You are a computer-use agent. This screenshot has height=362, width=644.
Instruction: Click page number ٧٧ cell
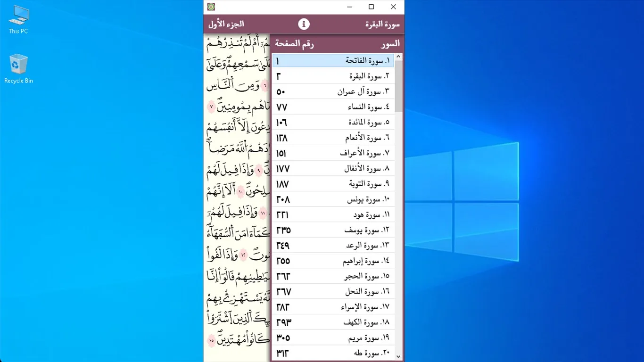pos(282,107)
